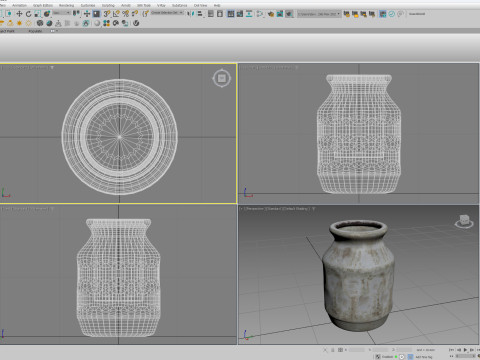Viewport: 480px width, 360px height.
Task: Open the reference coordinate system dropdown
Action: pos(62,13)
